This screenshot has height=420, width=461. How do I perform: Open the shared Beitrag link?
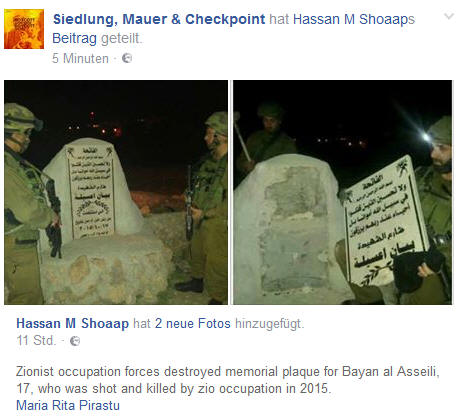74,38
